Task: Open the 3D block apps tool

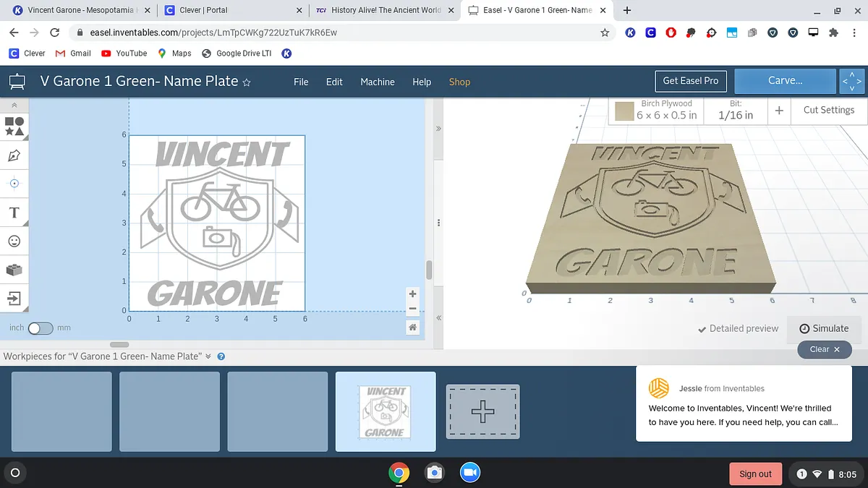Action: point(14,270)
